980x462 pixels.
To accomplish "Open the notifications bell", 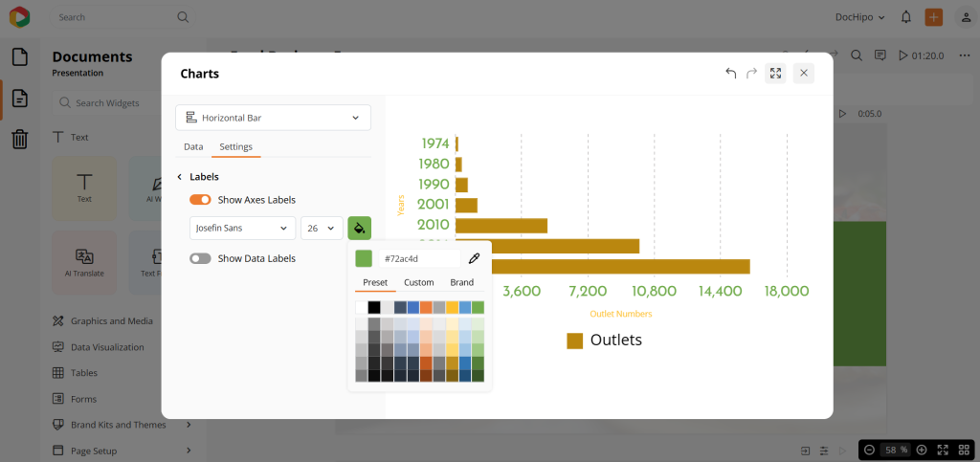I will [905, 17].
